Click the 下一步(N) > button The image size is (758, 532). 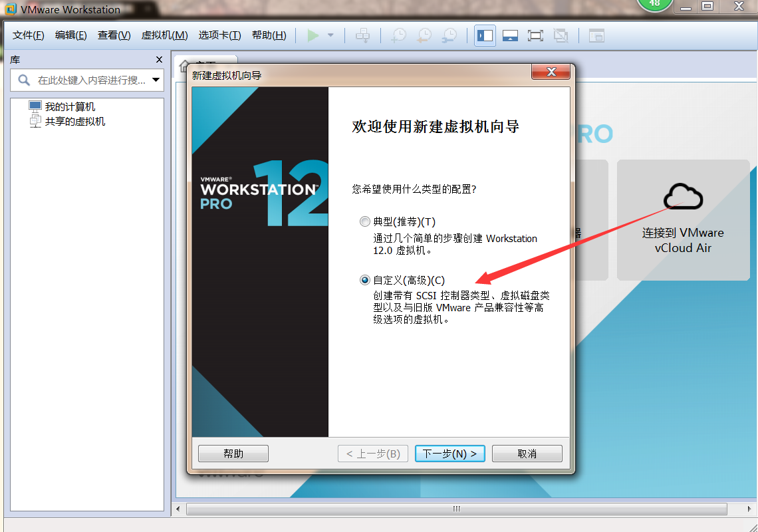tap(449, 454)
